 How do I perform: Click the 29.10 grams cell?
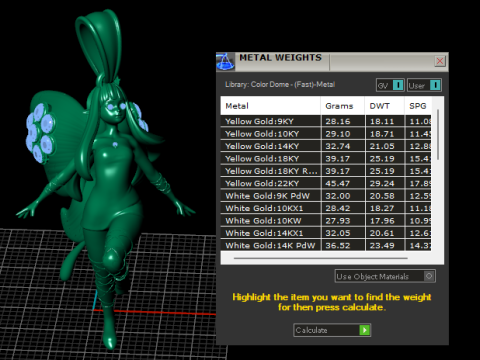[343, 134]
